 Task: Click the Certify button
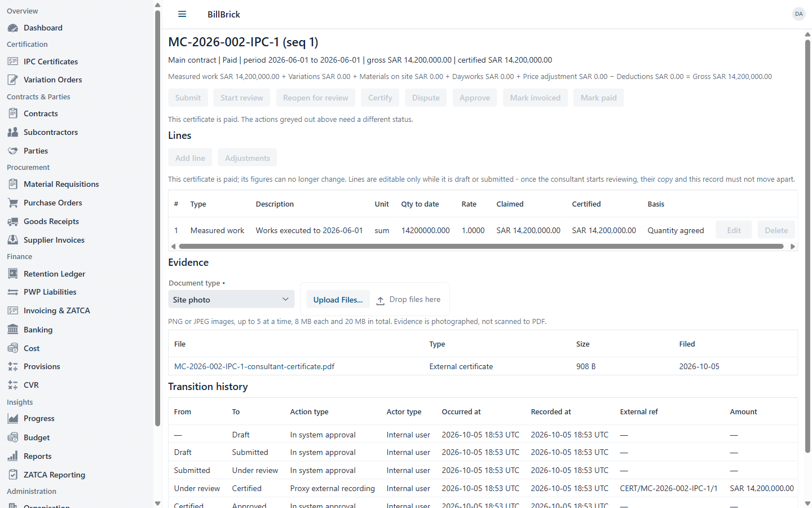click(380, 98)
